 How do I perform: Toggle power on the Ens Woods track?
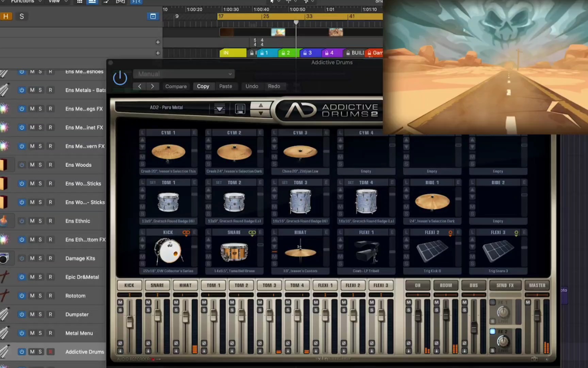pyautogui.click(x=22, y=165)
